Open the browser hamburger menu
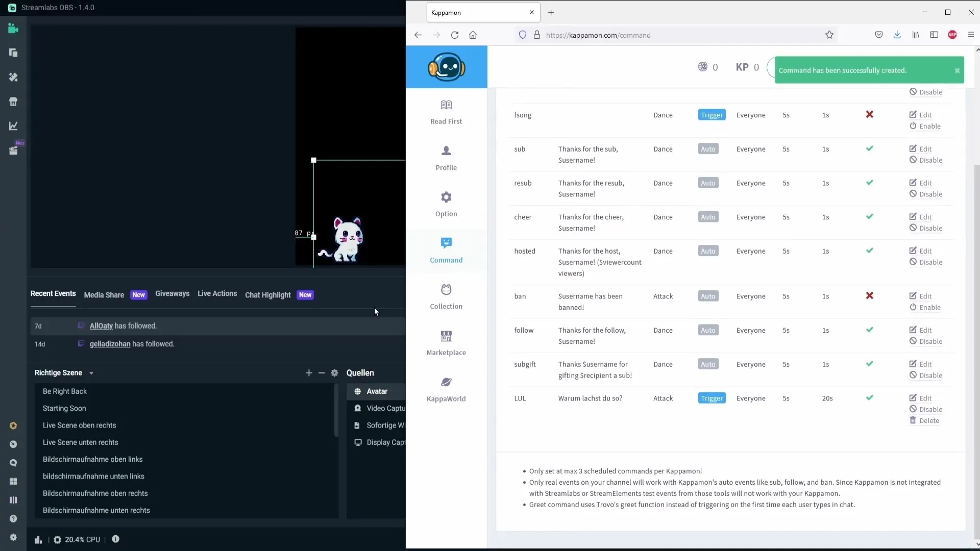 tap(971, 35)
